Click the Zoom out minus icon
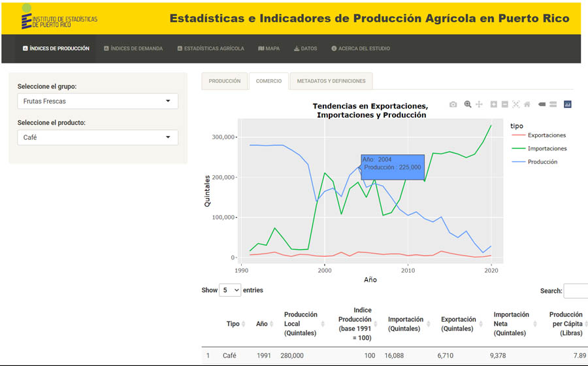The image size is (588, 366). [x=504, y=105]
